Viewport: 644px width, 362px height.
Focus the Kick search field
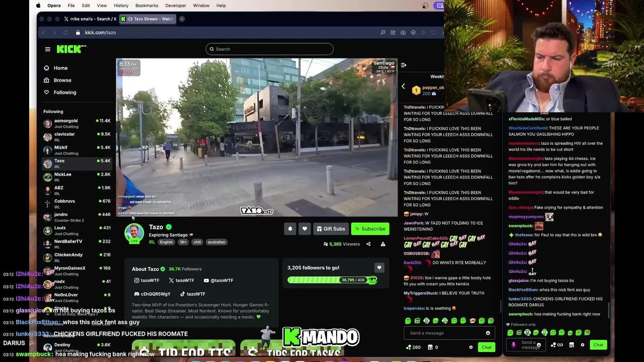(x=269, y=49)
